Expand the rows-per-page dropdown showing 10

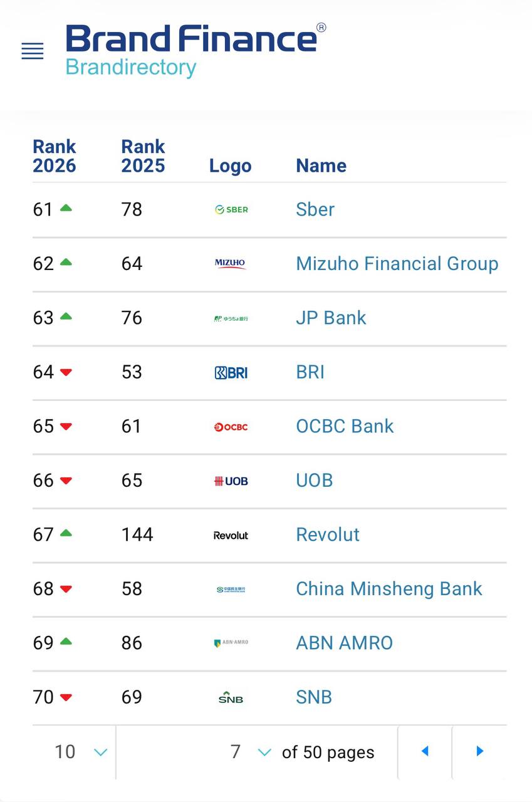click(x=80, y=752)
